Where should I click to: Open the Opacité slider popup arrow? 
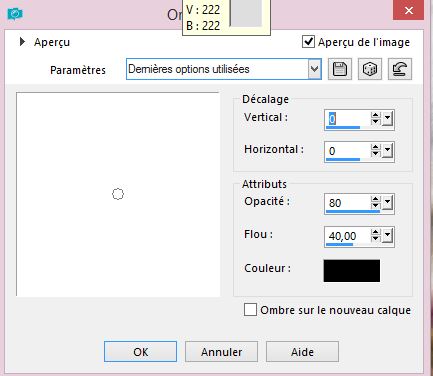387,202
